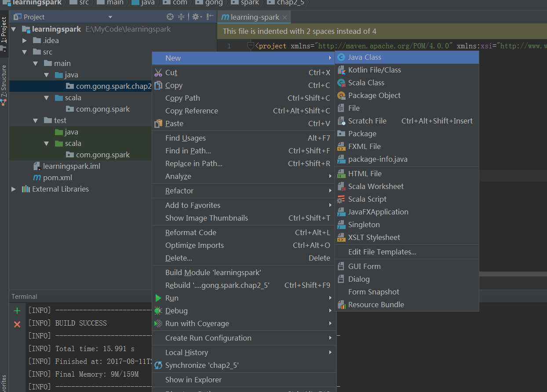
Task: Collapse the main folder
Action: [36, 63]
